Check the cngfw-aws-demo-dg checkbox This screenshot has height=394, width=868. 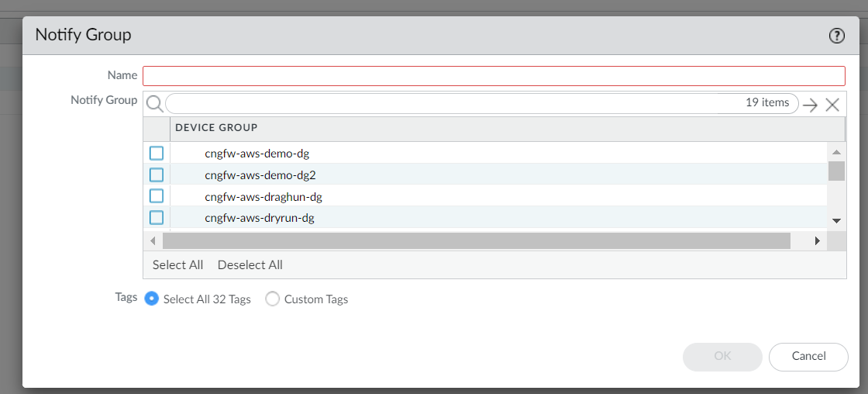pos(157,154)
